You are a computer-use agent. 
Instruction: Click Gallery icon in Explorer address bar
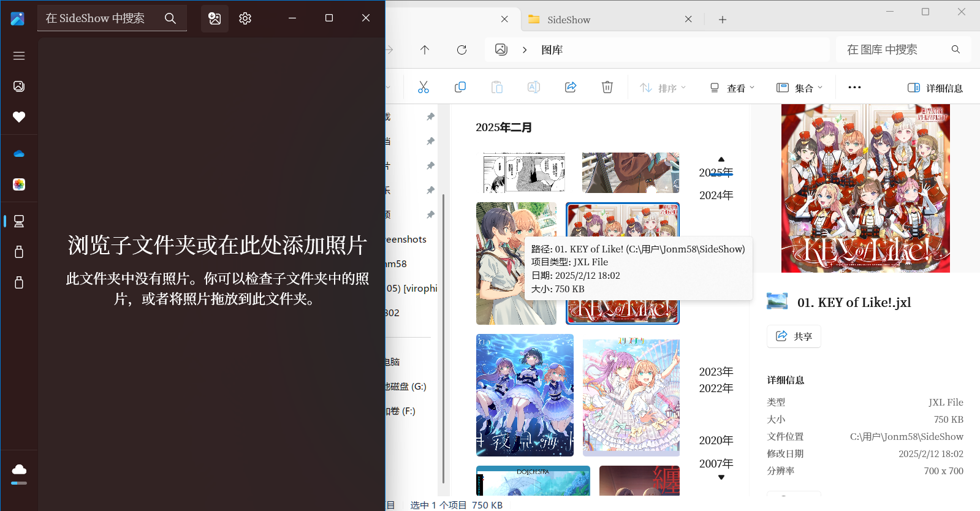point(501,50)
